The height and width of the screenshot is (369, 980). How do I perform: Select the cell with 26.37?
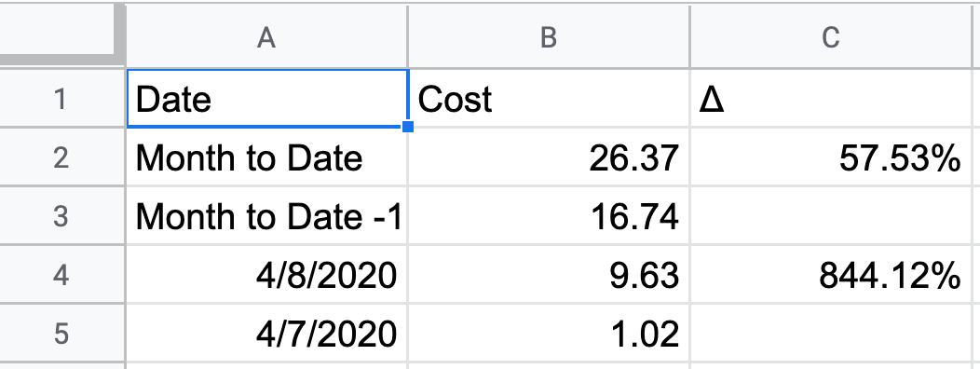click(549, 157)
